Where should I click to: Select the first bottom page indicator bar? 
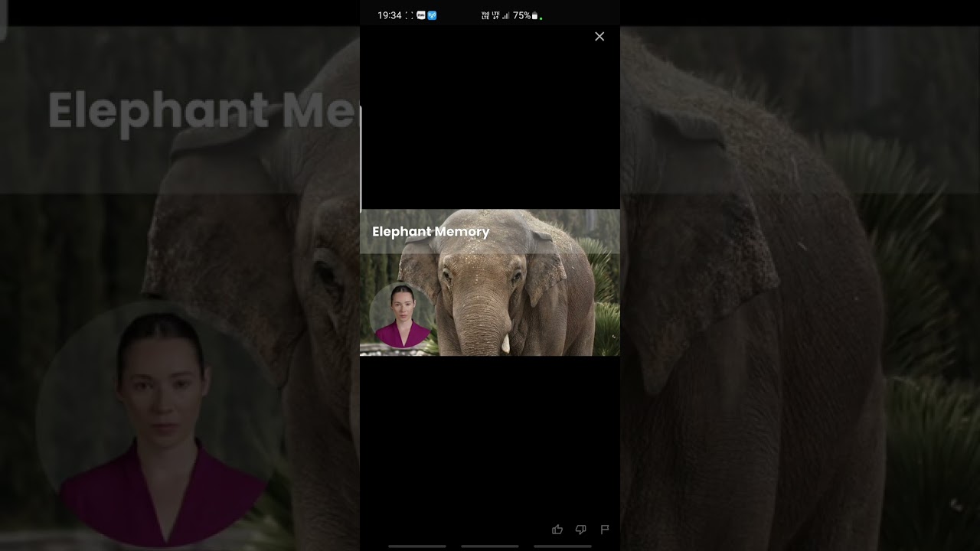(x=417, y=546)
